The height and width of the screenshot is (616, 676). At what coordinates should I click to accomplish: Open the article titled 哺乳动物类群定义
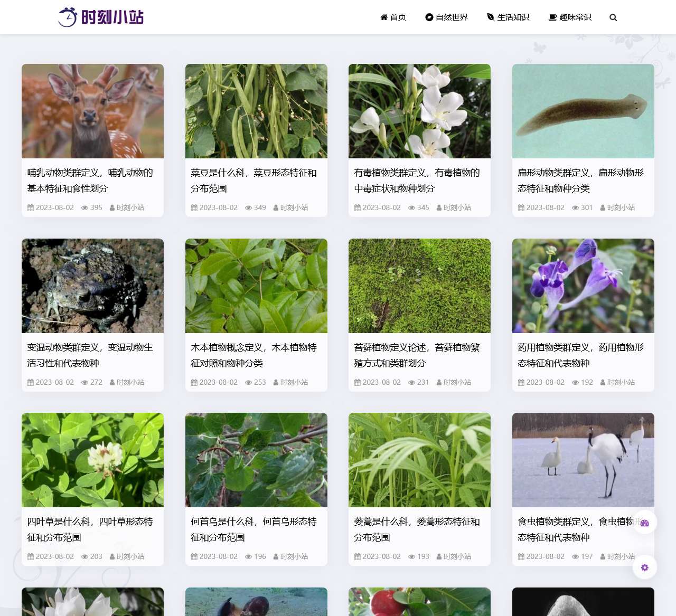(x=90, y=181)
